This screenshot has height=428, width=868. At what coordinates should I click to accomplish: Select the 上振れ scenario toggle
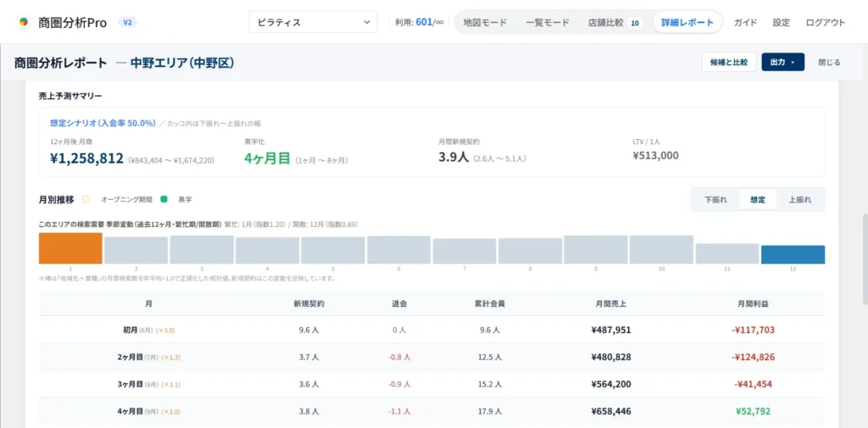pos(800,200)
